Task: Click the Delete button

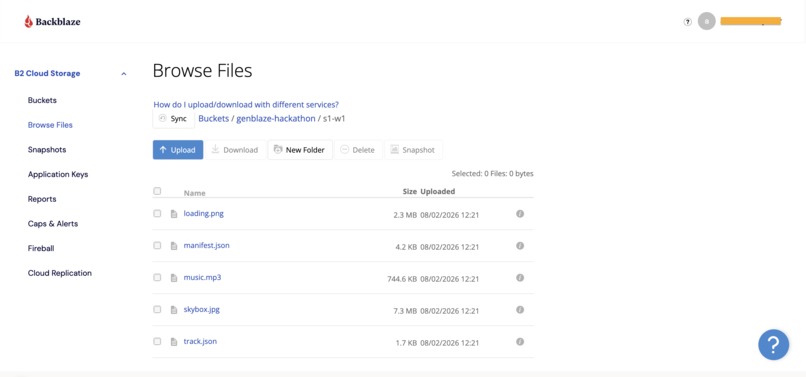Action: (x=358, y=150)
